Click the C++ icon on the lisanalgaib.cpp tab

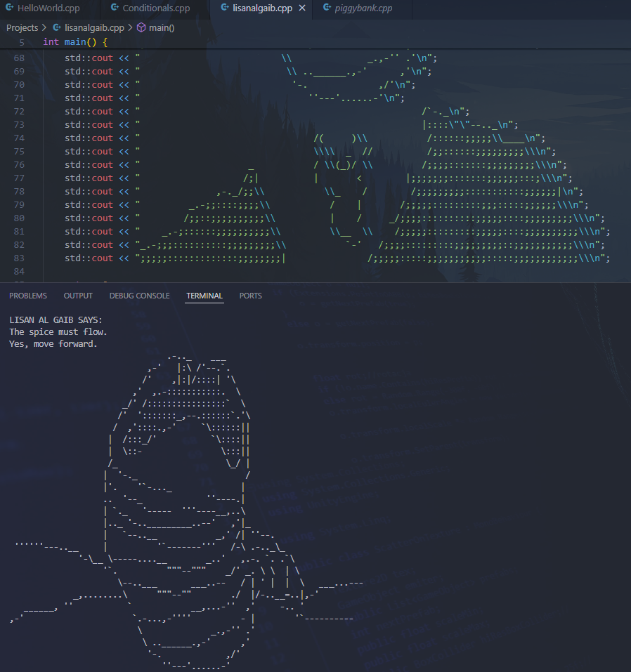point(225,8)
